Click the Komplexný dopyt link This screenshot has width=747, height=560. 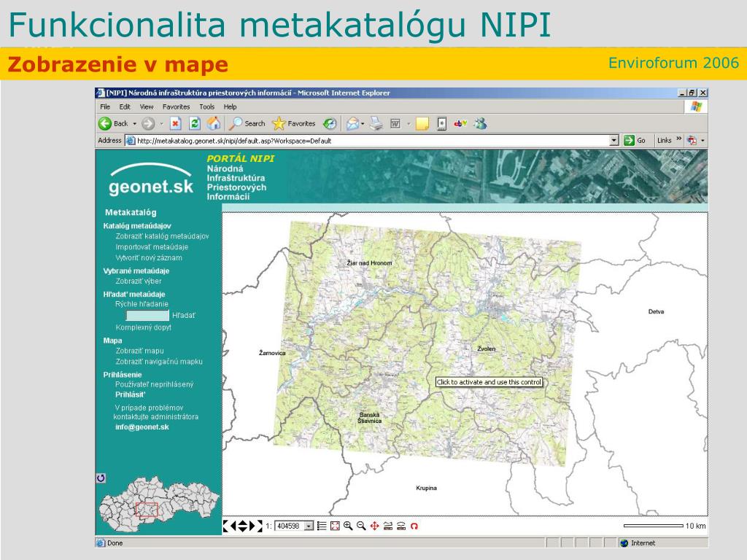(143, 327)
